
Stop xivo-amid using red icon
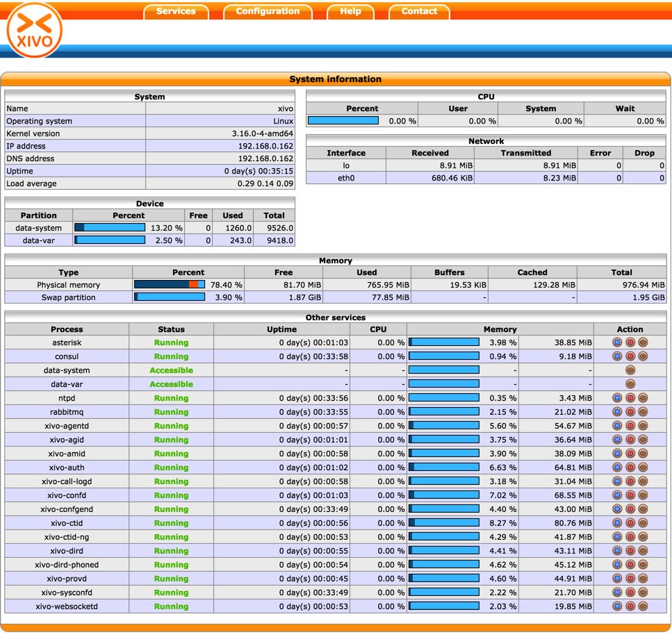click(630, 454)
